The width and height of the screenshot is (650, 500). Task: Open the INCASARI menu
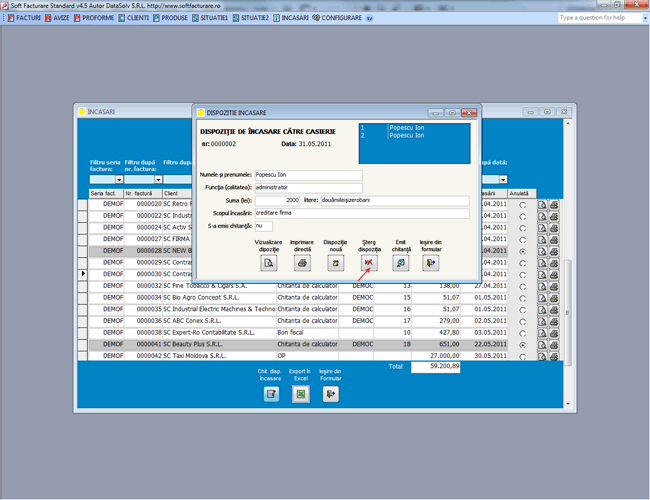[291, 18]
